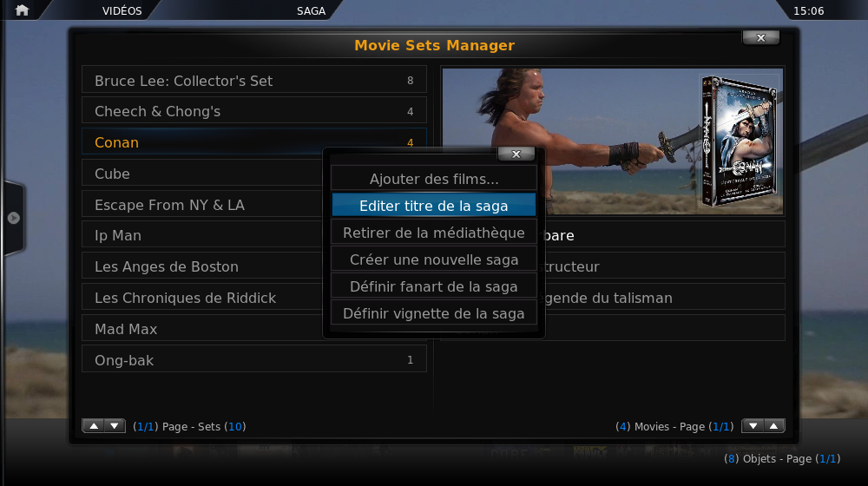The height and width of the screenshot is (486, 868).
Task: Select the Cheech & Chong's set
Action: pos(254,111)
